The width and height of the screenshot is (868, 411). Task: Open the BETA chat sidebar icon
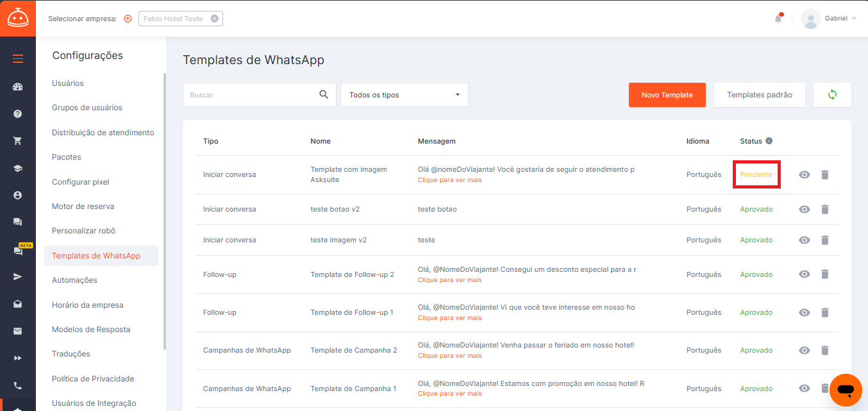(x=18, y=251)
